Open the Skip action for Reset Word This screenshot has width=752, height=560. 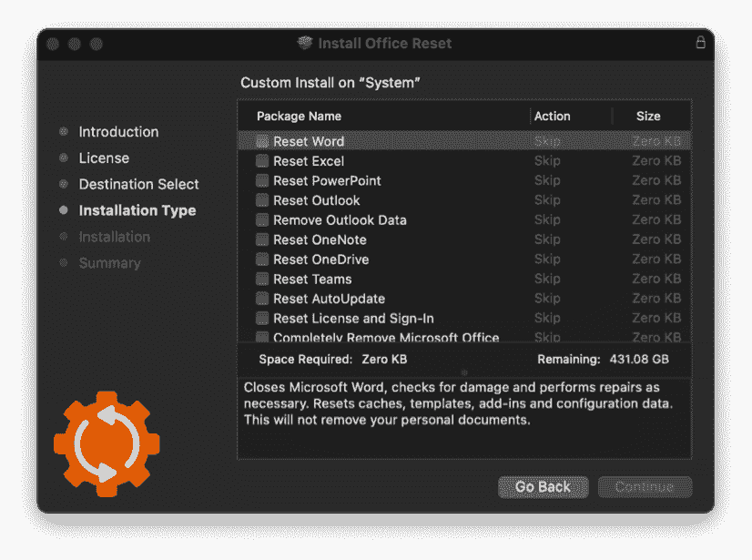tap(547, 141)
